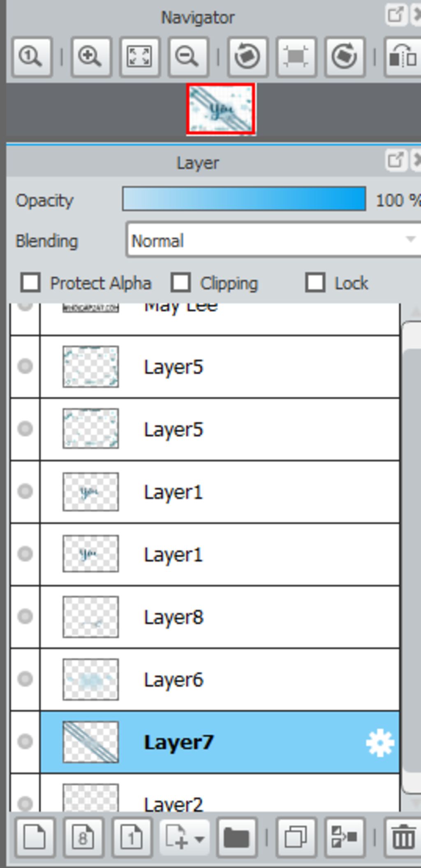Toggle visibility of Layer6
The image size is (421, 868).
tap(25, 679)
